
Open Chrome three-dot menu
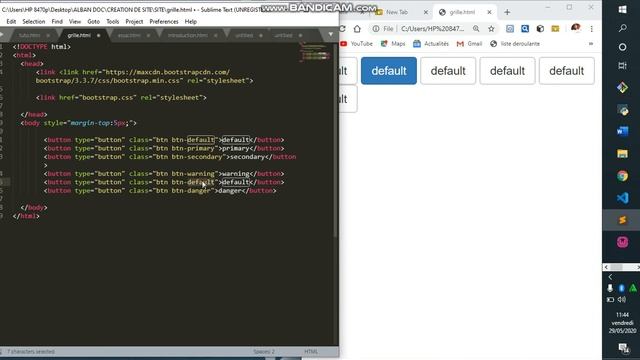(591, 29)
